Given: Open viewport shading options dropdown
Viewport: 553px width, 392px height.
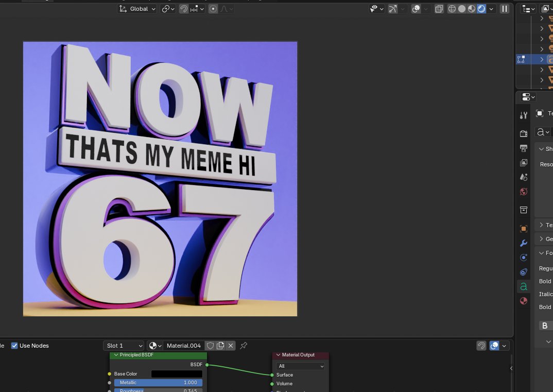Looking at the screenshot, I should tap(491, 9).
